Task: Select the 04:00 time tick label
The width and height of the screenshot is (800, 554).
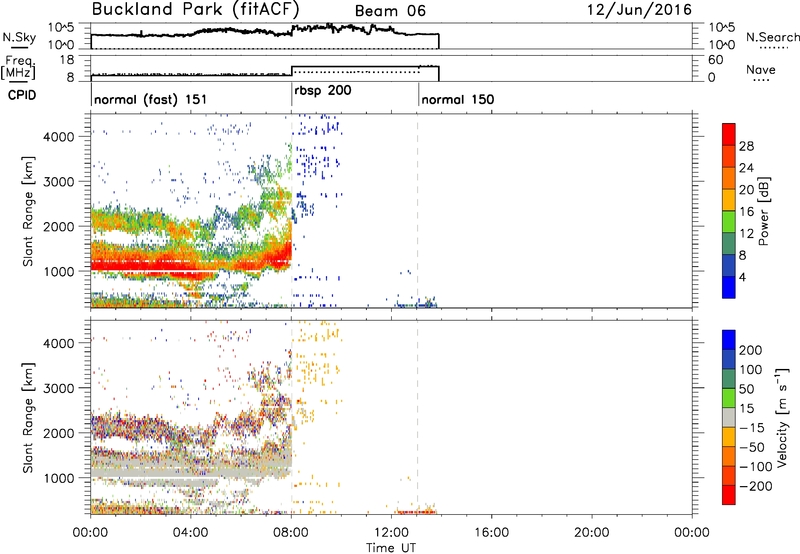Action: tap(190, 533)
